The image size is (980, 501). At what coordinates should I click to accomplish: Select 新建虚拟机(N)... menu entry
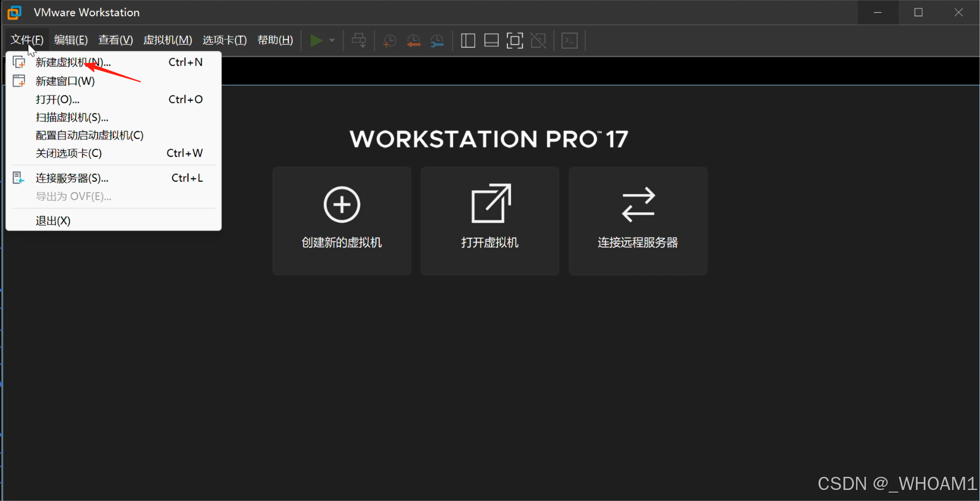[x=113, y=62]
